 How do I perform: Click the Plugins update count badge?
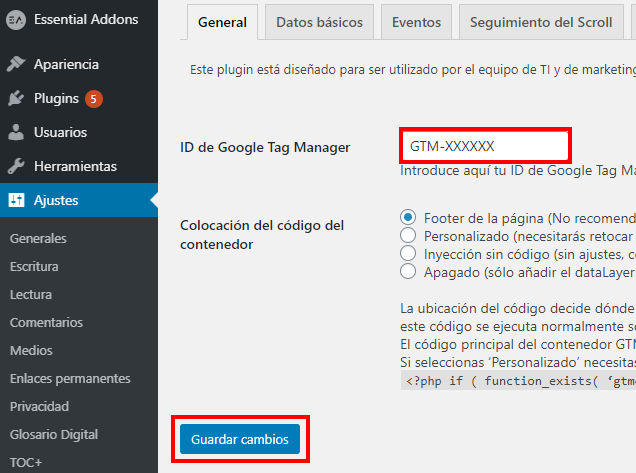pyautogui.click(x=94, y=99)
